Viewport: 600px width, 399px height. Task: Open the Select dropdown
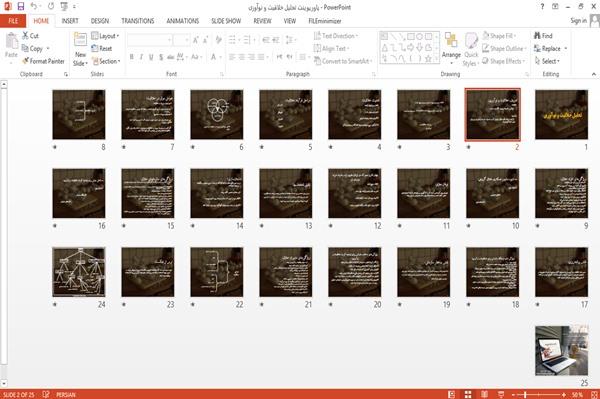[547, 61]
